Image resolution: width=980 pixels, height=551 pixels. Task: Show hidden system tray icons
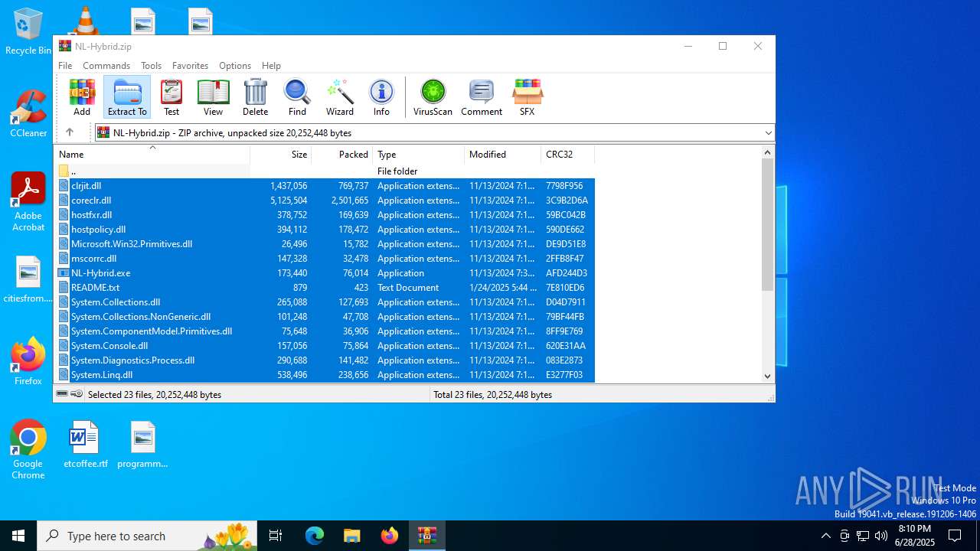[825, 536]
